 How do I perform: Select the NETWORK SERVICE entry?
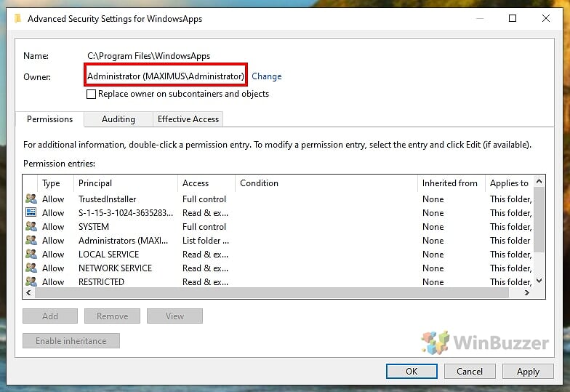(x=278, y=268)
